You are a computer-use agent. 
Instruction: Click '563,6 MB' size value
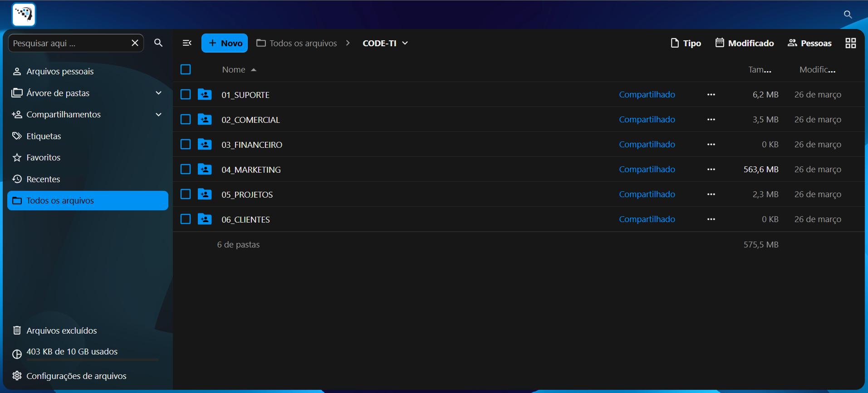[x=761, y=170]
